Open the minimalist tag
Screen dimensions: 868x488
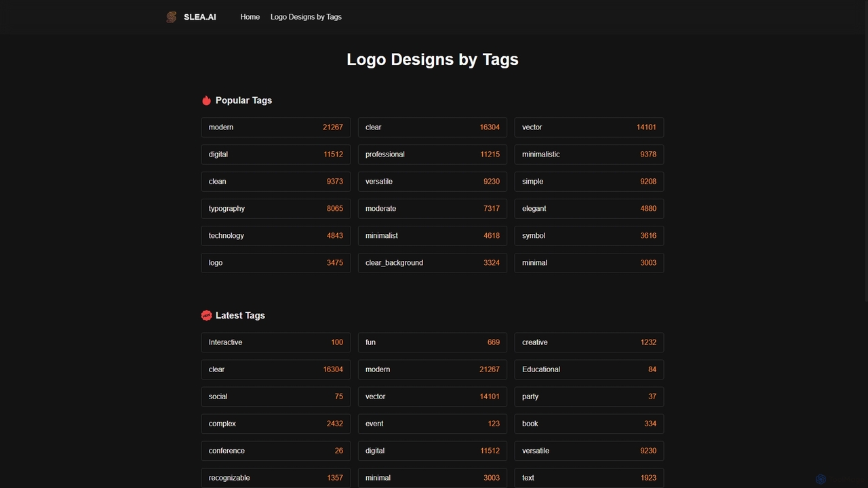coord(433,236)
